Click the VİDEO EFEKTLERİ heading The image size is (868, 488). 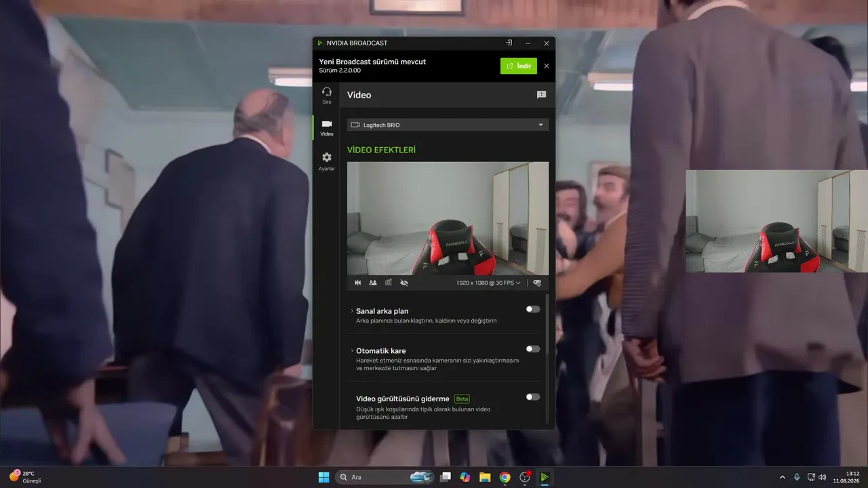click(381, 150)
